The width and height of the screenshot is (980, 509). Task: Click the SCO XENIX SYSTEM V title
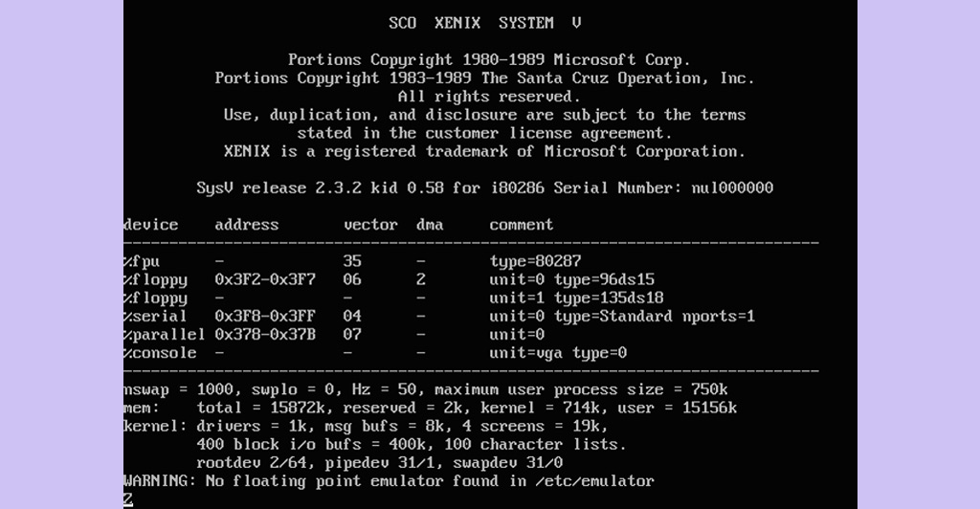tap(484, 22)
